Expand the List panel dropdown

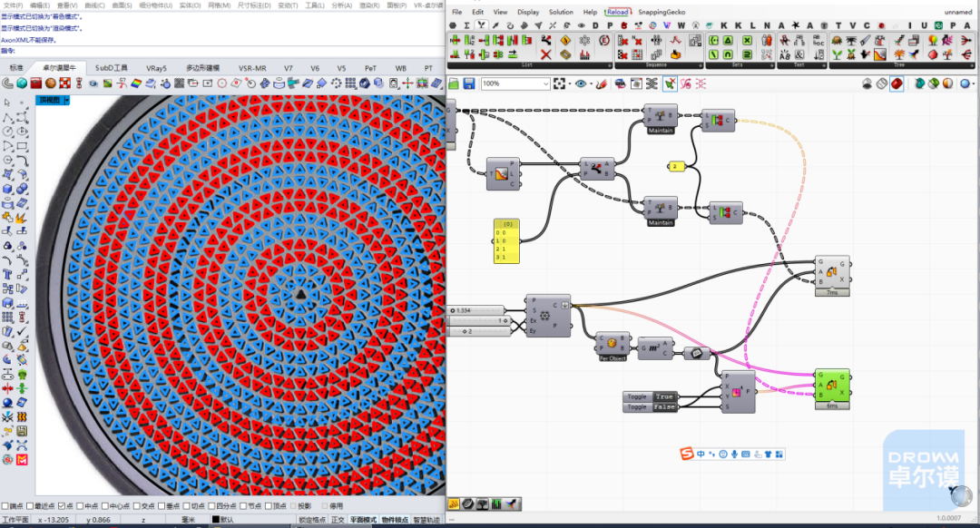(x=610, y=65)
